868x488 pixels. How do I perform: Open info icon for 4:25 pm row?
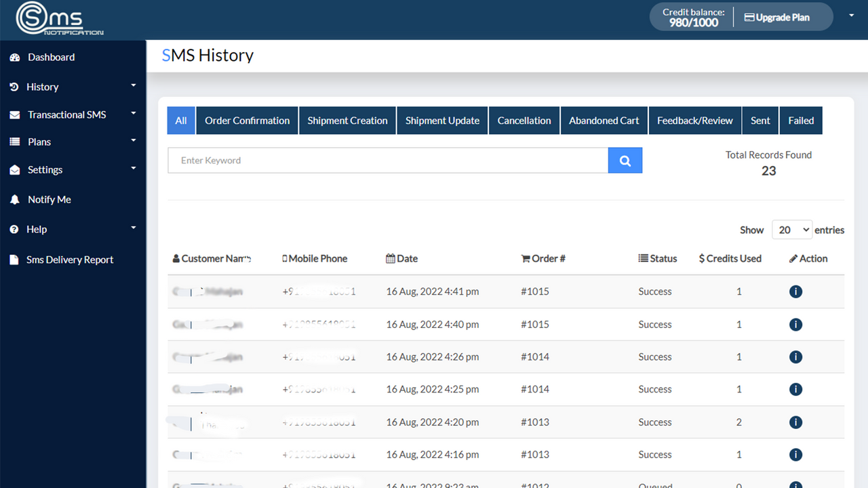[796, 390]
